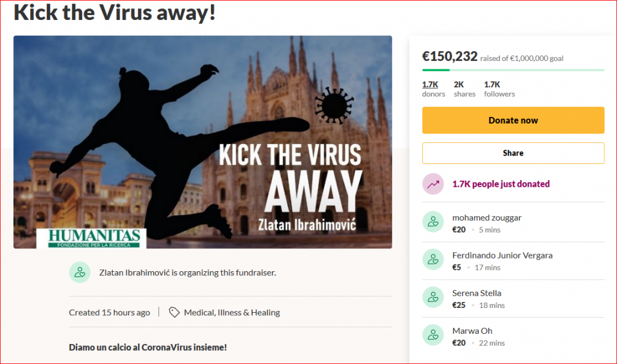Click the fundraising progress bar

coord(513,70)
